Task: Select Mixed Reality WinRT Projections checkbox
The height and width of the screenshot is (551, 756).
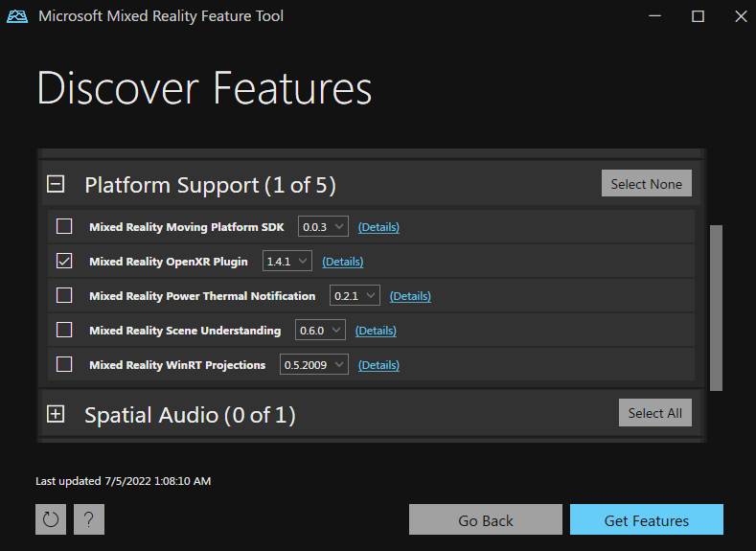Action: tap(64, 364)
